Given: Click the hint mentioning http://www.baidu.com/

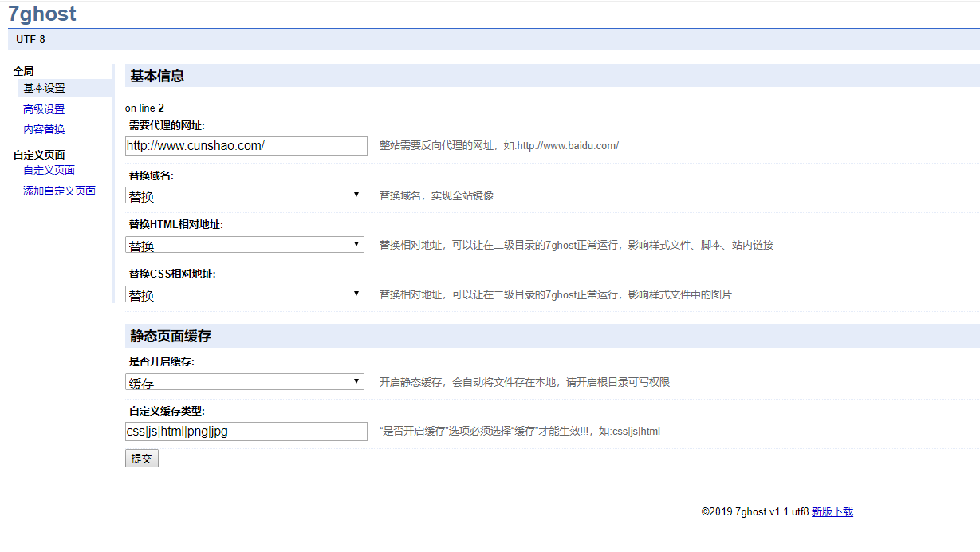Looking at the screenshot, I should (499, 146).
